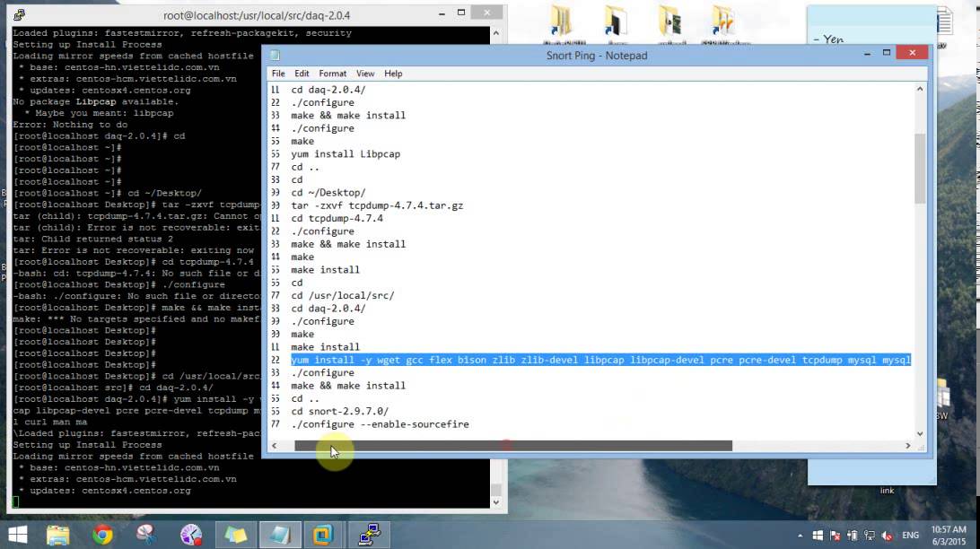Switch input language via ENG indicator

coord(911,536)
